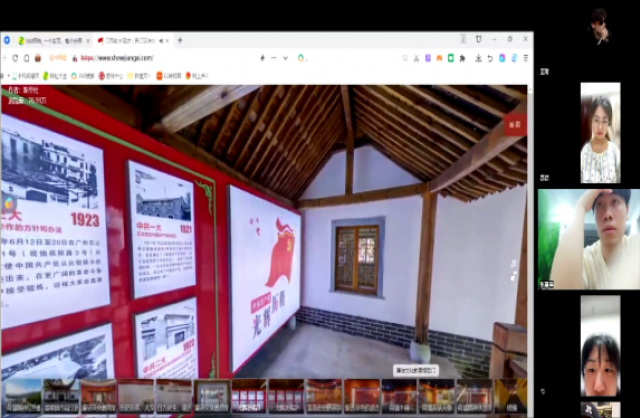Open the orange square icon bookmark
Viewport: 640px width, 418px height.
pyautogui.click(x=169, y=76)
